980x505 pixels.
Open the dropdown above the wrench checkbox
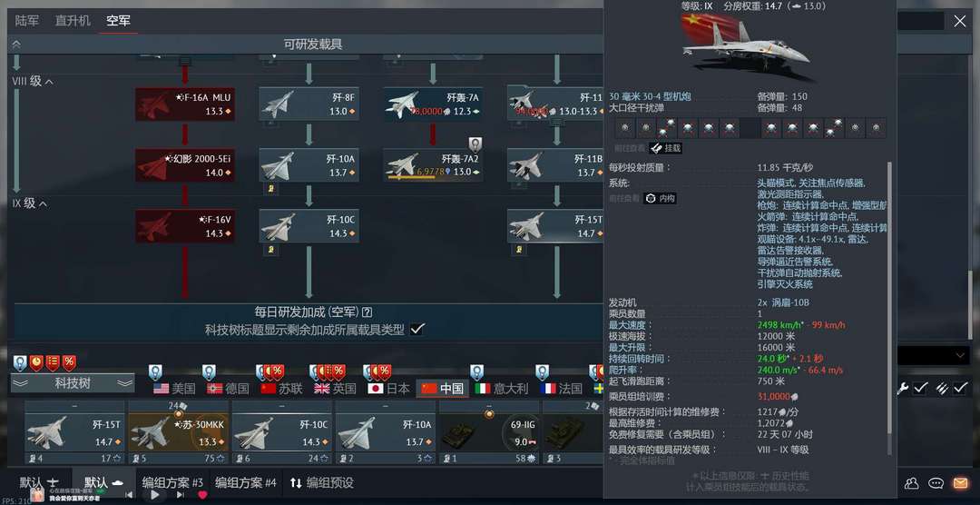point(935,355)
